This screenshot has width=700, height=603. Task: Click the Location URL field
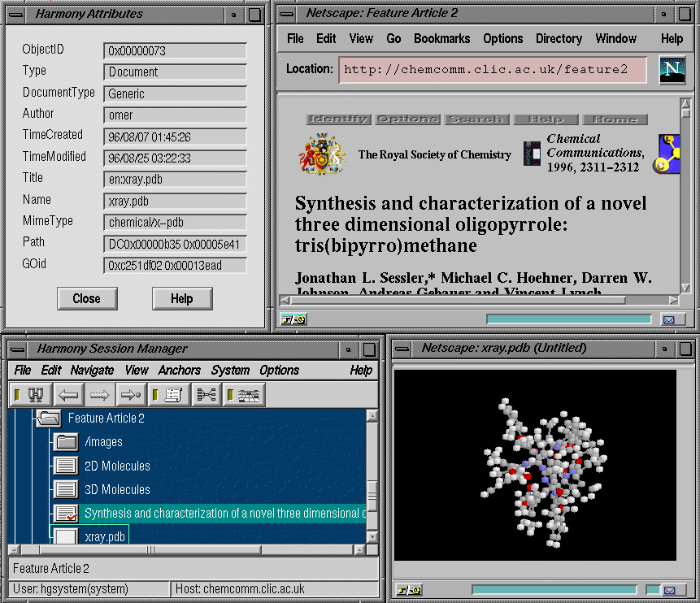point(493,70)
